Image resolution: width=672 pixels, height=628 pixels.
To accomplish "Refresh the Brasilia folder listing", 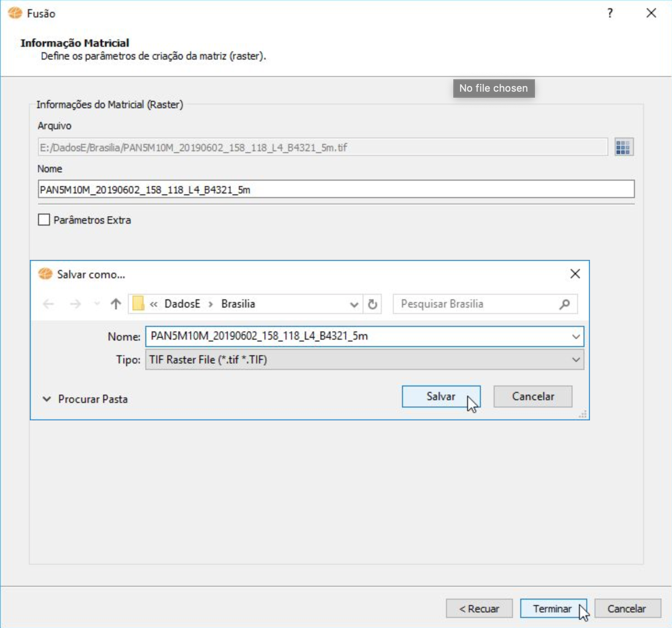I will [373, 304].
